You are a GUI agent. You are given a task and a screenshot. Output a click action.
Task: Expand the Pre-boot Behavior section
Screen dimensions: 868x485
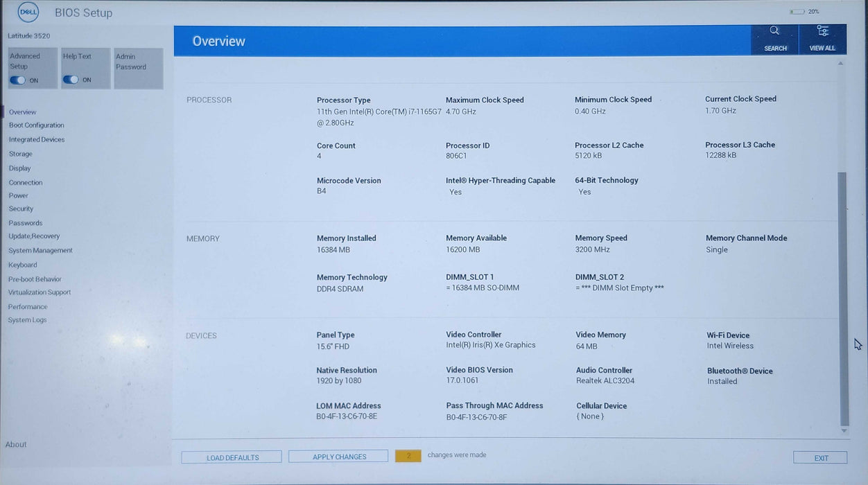[35, 279]
